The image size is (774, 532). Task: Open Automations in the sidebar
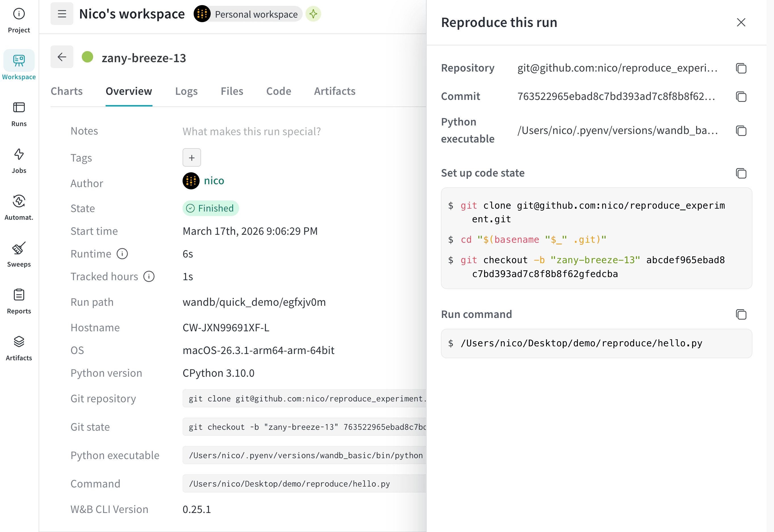click(19, 208)
